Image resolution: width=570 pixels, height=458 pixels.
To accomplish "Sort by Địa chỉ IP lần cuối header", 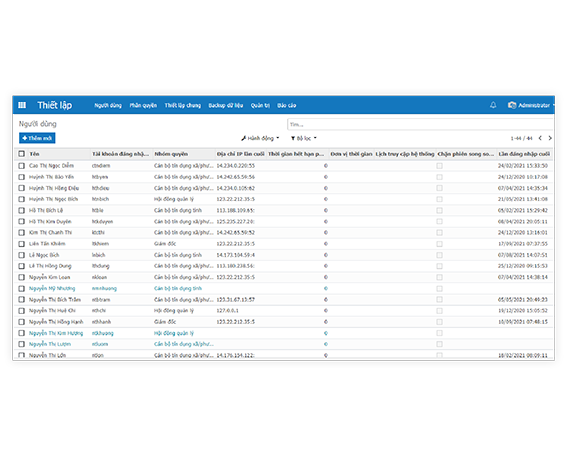I will tap(240, 154).
